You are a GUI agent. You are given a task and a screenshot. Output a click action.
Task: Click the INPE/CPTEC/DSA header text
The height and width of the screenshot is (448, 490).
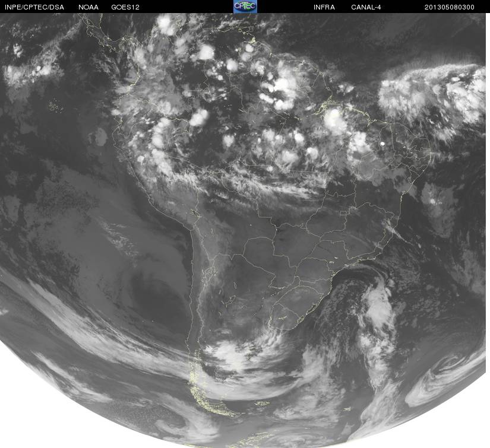tap(34, 7)
